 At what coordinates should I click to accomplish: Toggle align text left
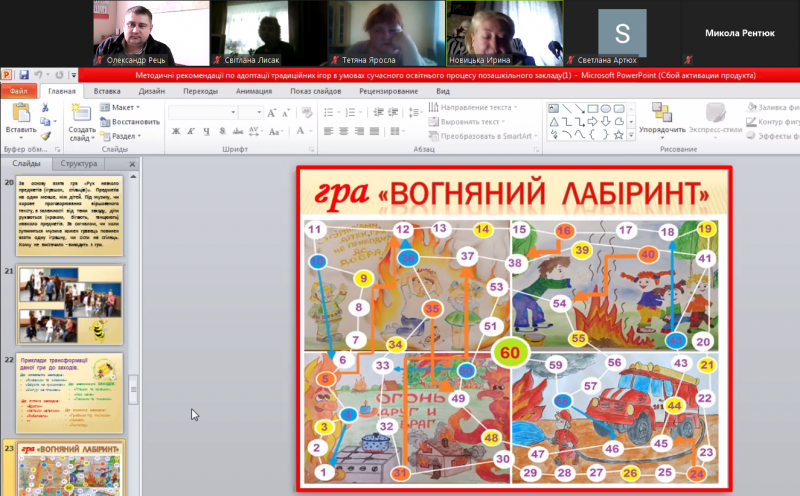coord(329,131)
